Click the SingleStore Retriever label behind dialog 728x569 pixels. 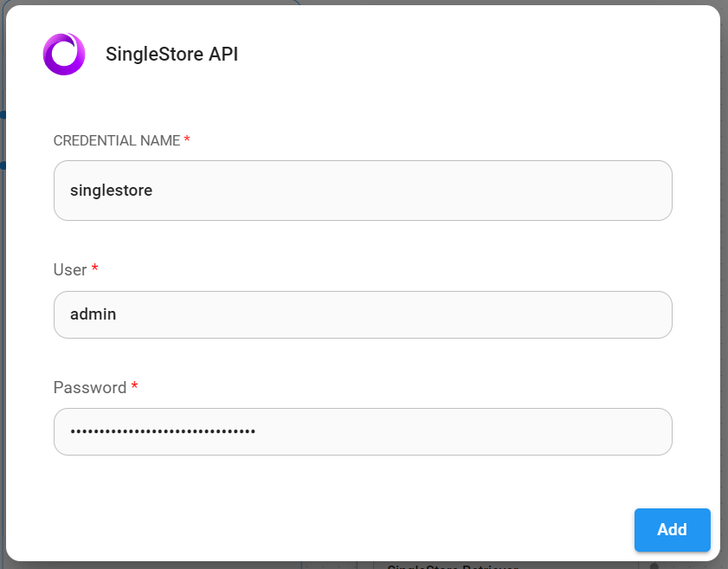(x=450, y=566)
